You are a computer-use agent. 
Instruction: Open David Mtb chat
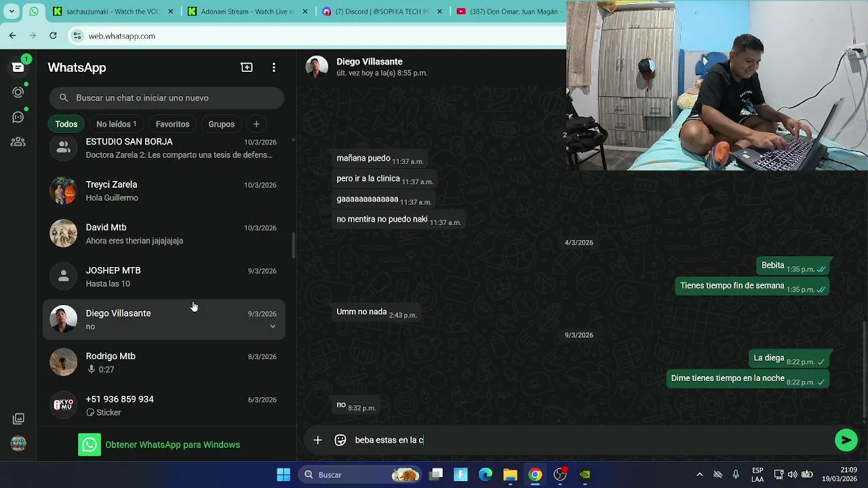[x=164, y=233]
